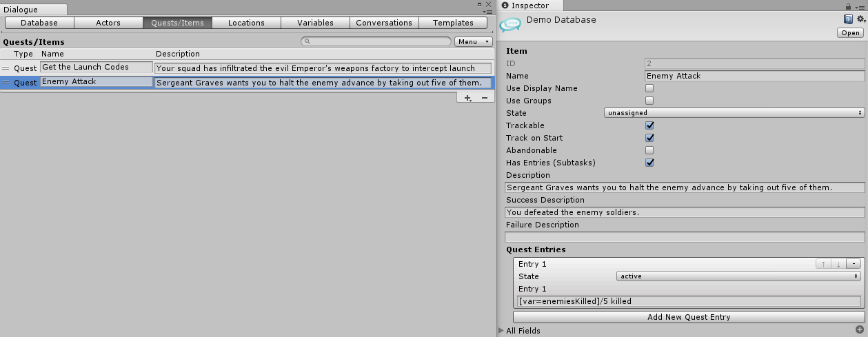Enable the Use Groups checkbox
Viewport: 868px width, 337px height.
pyautogui.click(x=649, y=101)
